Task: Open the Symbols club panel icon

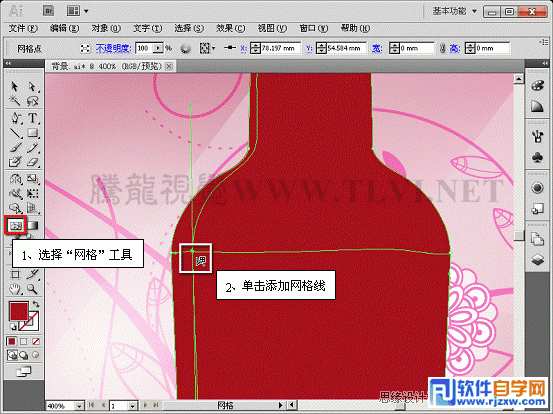Action: coord(537,157)
